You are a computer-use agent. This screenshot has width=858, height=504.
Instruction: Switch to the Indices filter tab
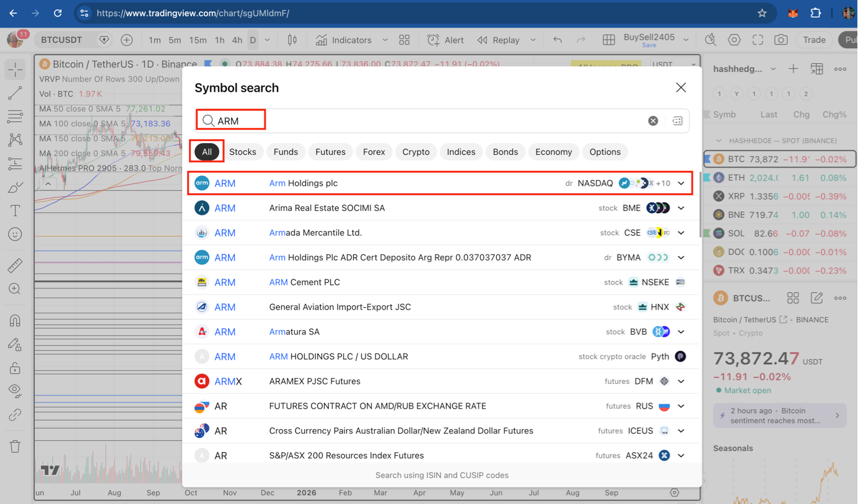[x=462, y=152]
